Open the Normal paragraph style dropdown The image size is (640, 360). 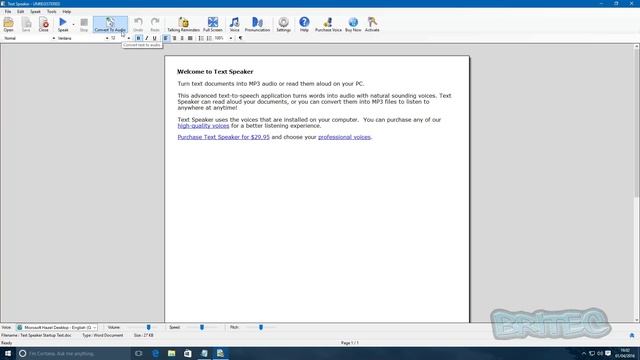point(53,38)
